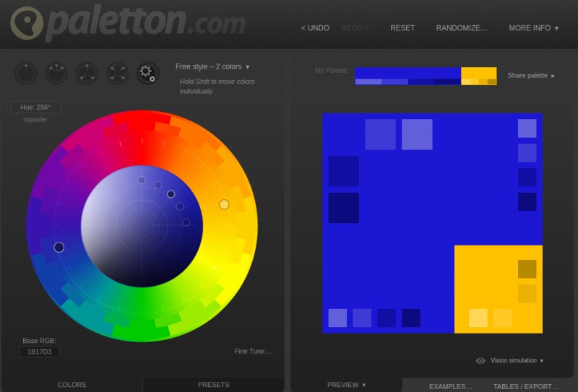Click the lightest yellow swatch in yellow block
Screen dimensions: 578x392
coord(478,318)
